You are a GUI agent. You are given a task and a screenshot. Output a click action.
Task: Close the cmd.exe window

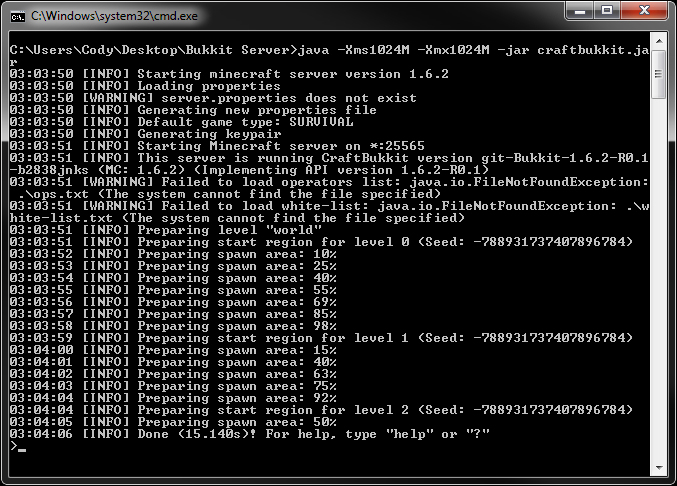click(644, 10)
